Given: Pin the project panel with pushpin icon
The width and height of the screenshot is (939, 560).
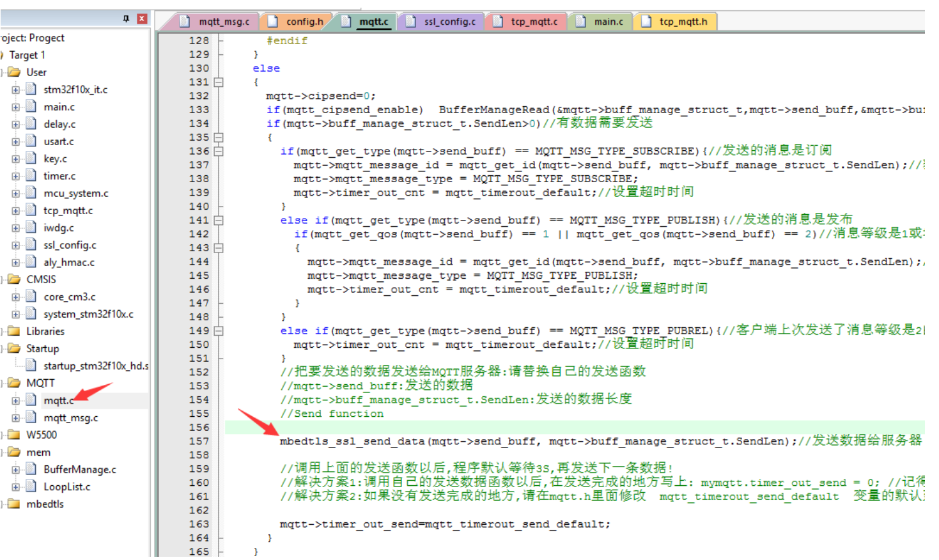Looking at the screenshot, I should pyautogui.click(x=126, y=19).
